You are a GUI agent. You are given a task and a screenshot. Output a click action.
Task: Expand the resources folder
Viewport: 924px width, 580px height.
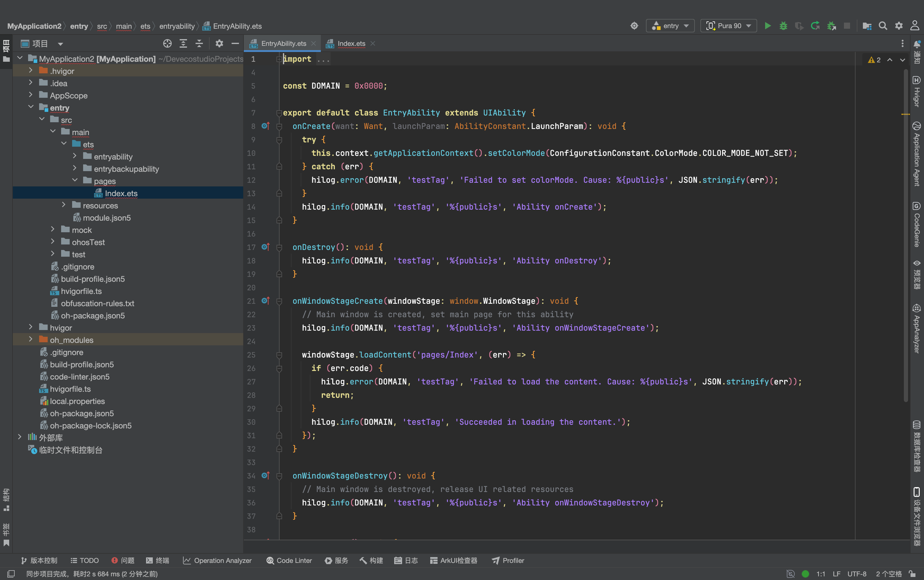point(64,205)
